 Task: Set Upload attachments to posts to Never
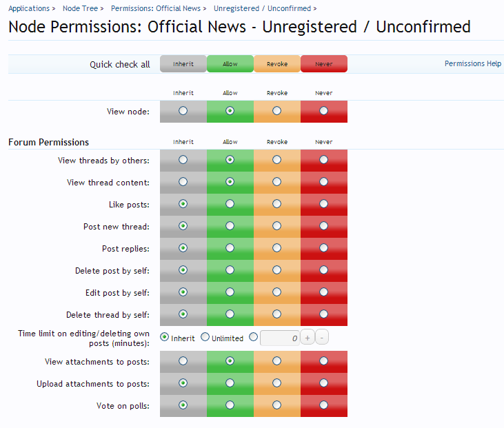(323, 383)
